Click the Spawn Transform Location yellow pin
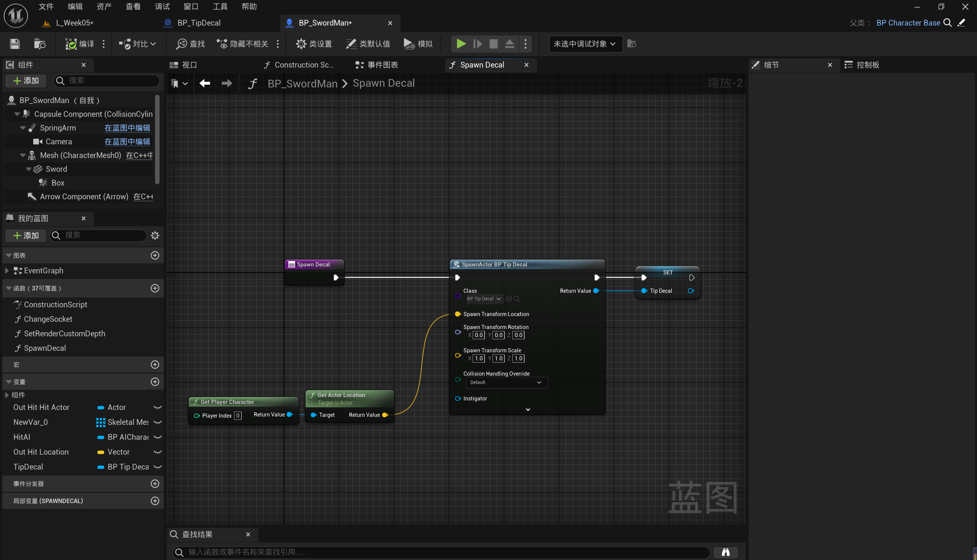The width and height of the screenshot is (977, 560). tap(457, 314)
